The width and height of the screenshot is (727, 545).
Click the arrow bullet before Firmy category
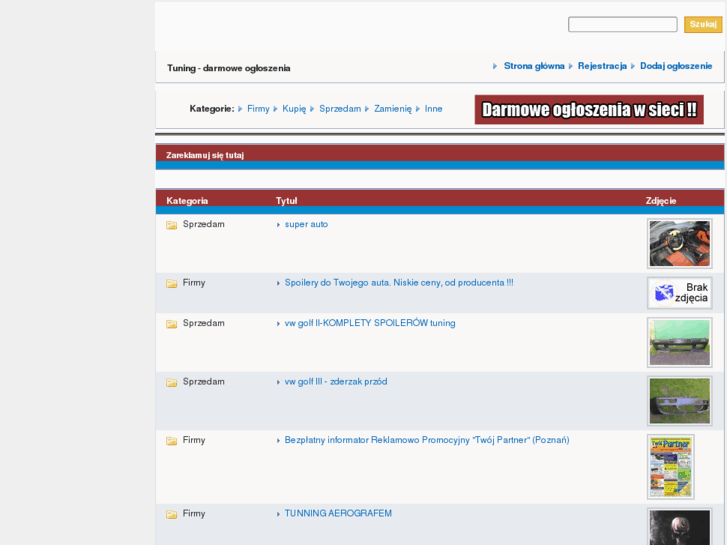click(x=240, y=109)
